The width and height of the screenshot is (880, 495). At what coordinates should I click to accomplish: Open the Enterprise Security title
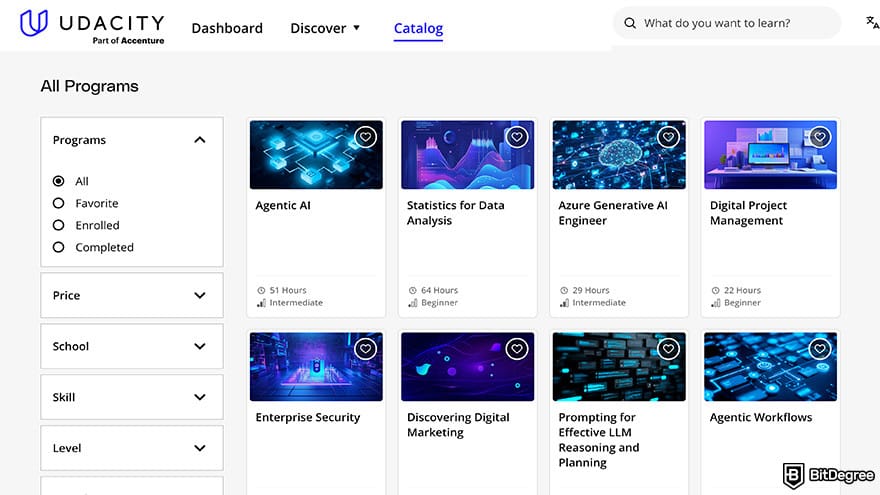click(x=308, y=418)
